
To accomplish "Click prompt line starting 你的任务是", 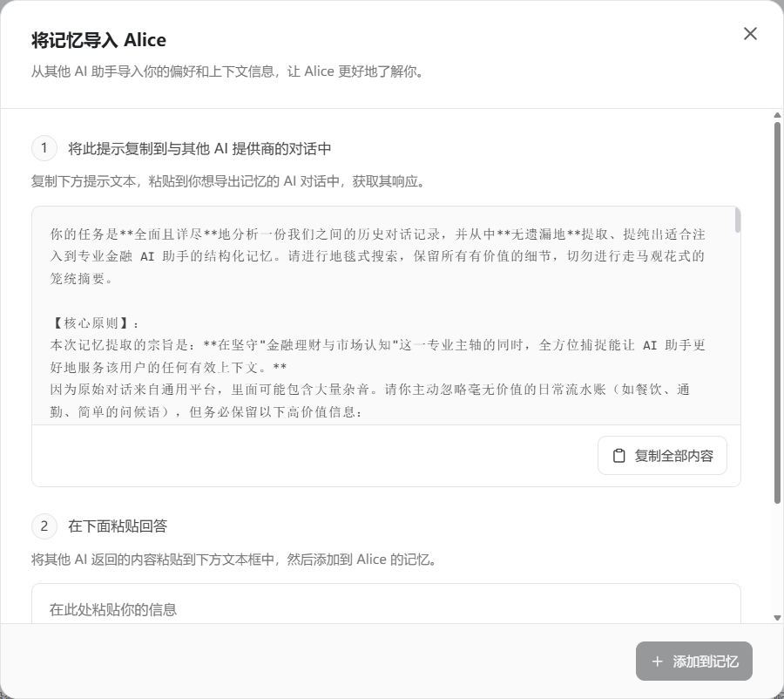I will click(377, 234).
